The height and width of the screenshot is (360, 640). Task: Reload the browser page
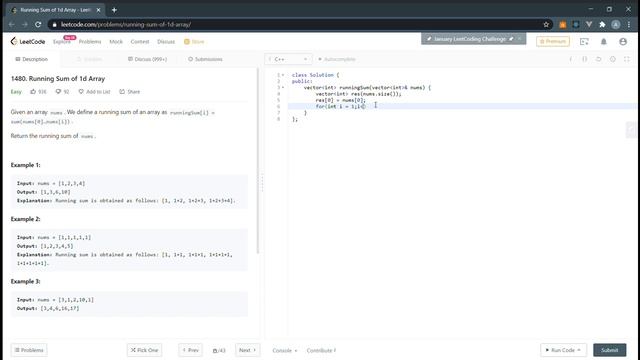[x=38, y=24]
